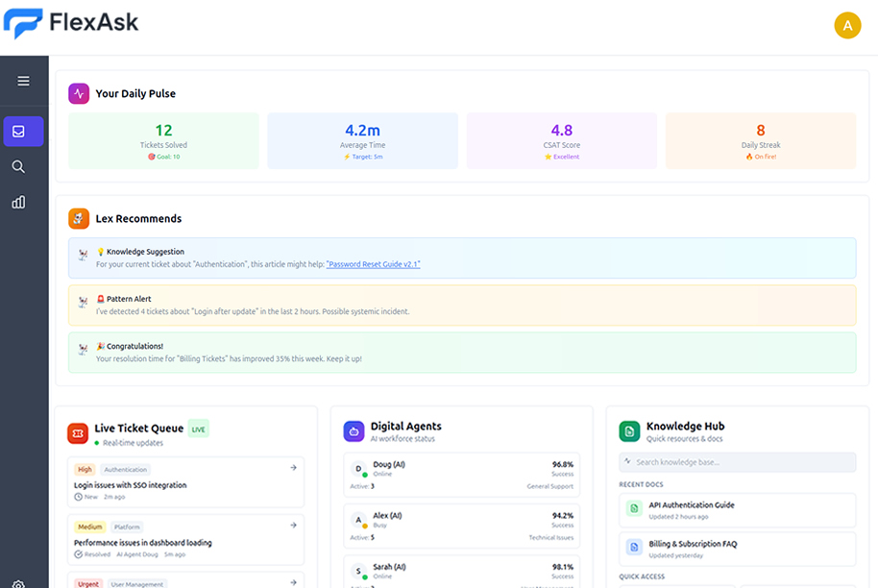Click the Your Daily Pulse heartbeat icon
878x588 pixels.
click(x=79, y=93)
